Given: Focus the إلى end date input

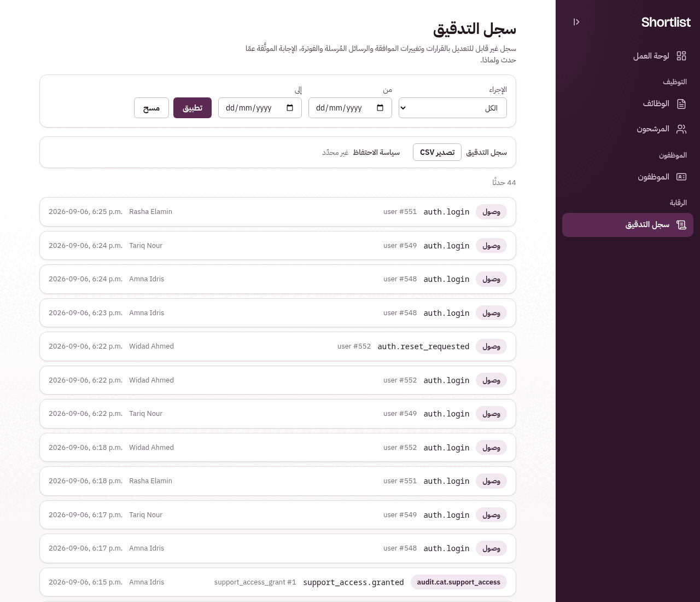Looking at the screenshot, I should (x=260, y=108).
